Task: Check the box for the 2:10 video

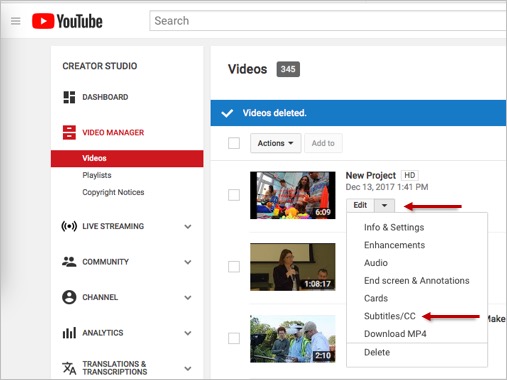Action: tap(234, 338)
